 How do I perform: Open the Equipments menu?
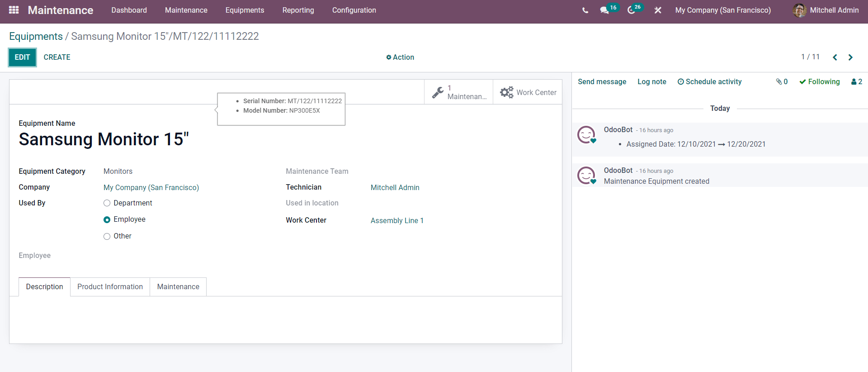click(245, 10)
